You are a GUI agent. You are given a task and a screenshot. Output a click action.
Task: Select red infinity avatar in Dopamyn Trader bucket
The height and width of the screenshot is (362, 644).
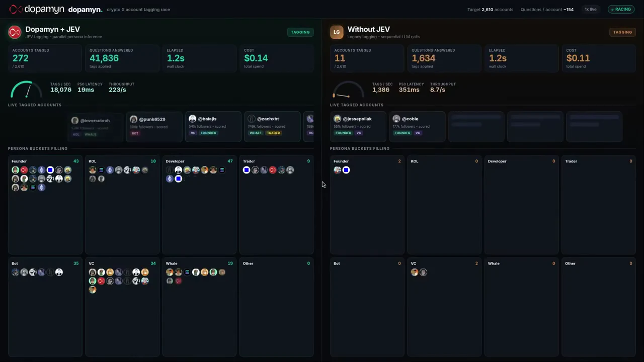pos(273,170)
